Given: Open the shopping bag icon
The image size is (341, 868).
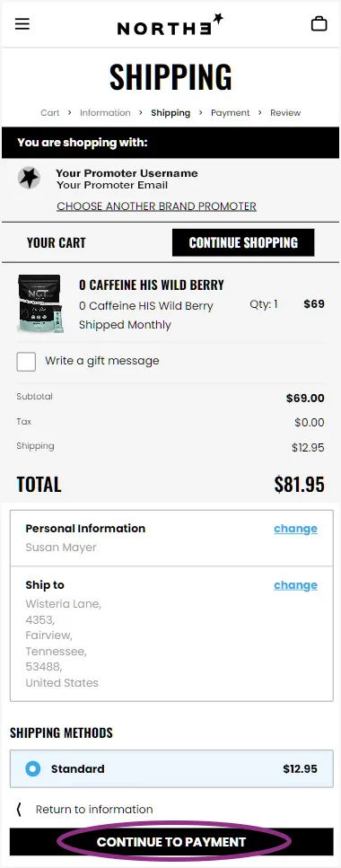Looking at the screenshot, I should (319, 24).
